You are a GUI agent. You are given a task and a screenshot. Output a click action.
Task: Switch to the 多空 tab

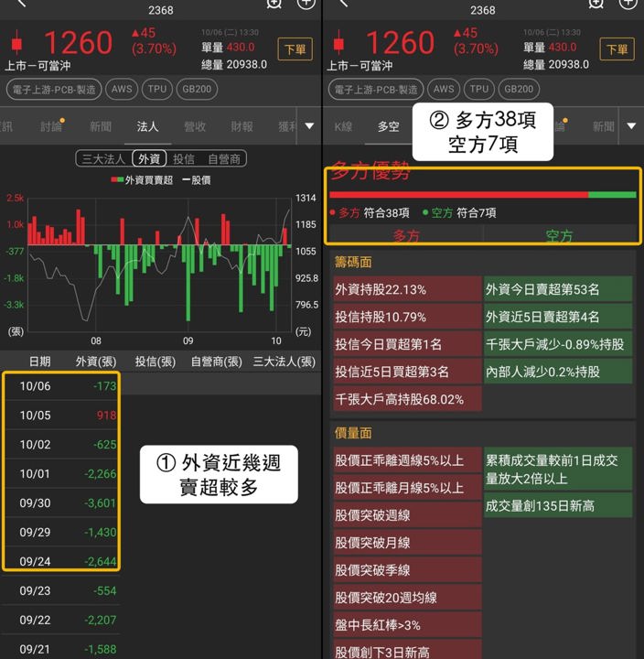click(x=388, y=126)
